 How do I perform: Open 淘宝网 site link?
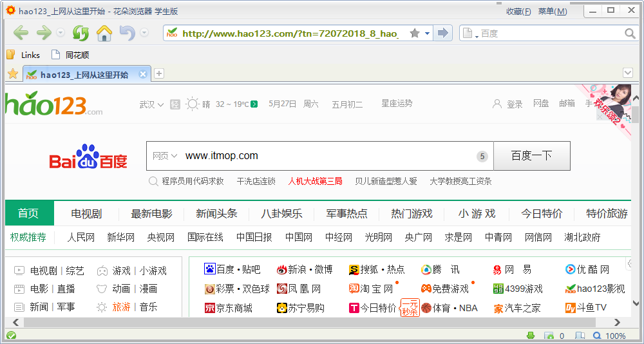pos(371,289)
